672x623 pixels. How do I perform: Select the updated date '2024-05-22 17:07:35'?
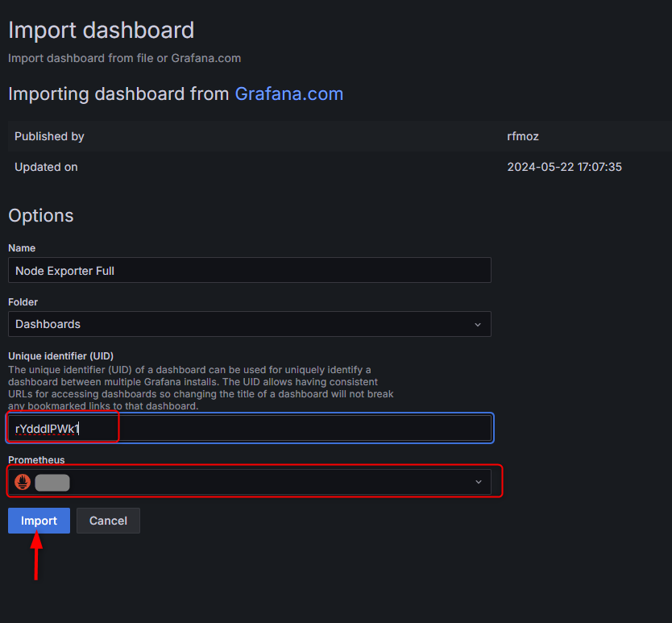(564, 167)
